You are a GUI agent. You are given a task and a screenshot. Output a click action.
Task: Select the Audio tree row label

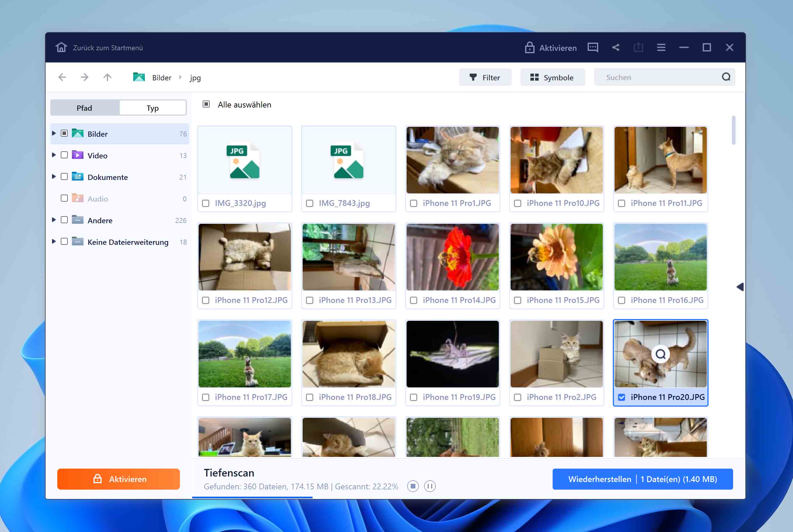tap(98, 199)
